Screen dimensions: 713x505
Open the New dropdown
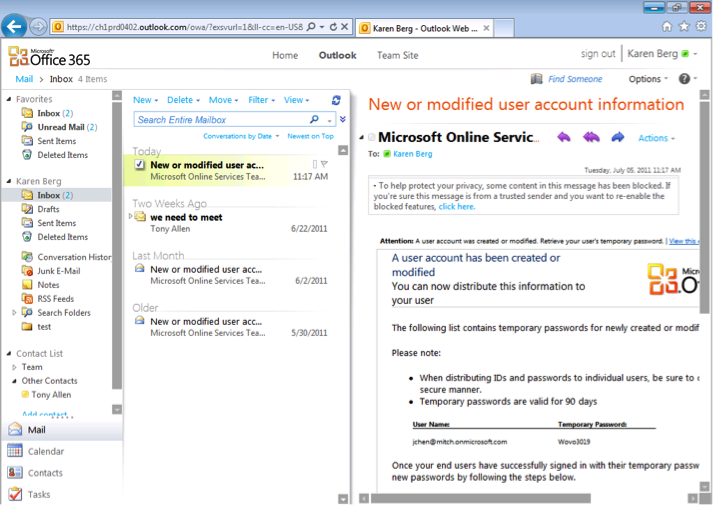pos(145,100)
